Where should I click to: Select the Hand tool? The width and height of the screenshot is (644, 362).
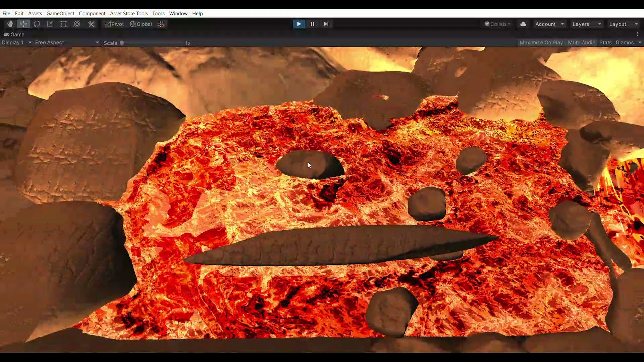tap(10, 24)
